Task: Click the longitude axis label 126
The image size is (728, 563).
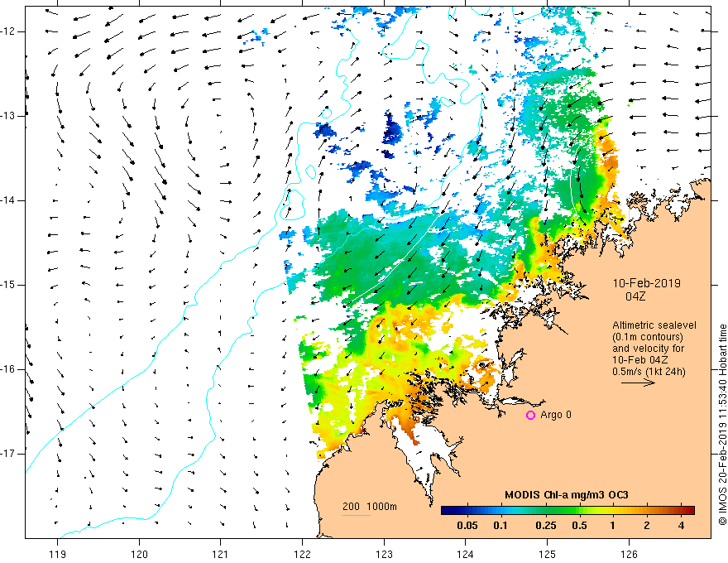Action: 629,554
